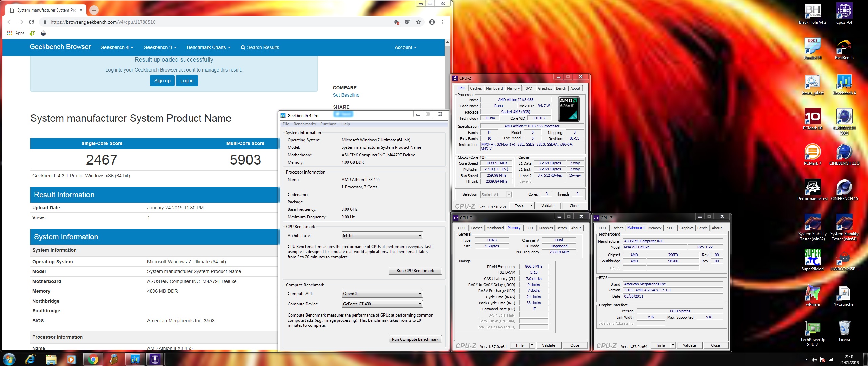The image size is (868, 366).
Task: Open Purchase menu in Geekbench 4 Pro
Action: pyautogui.click(x=328, y=124)
